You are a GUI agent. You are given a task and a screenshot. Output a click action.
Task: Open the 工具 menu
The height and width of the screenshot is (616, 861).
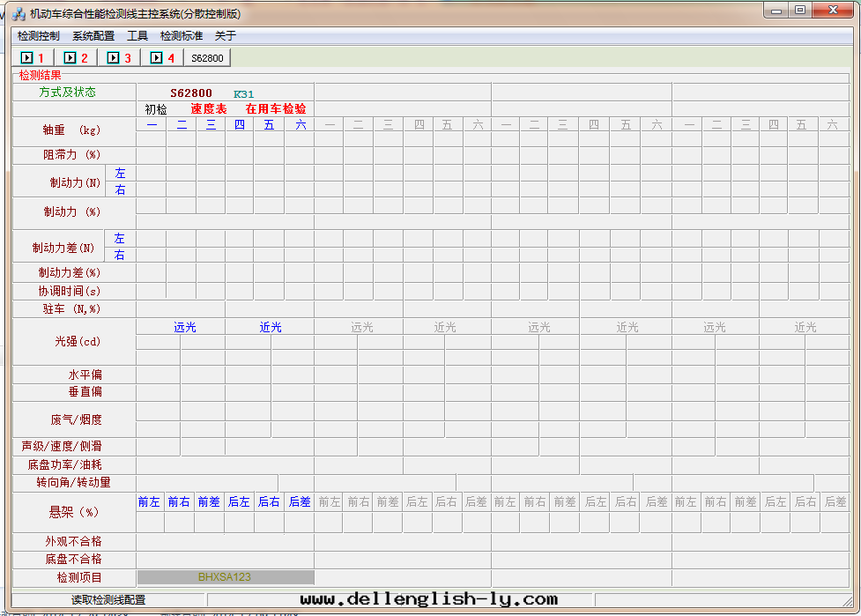[137, 36]
